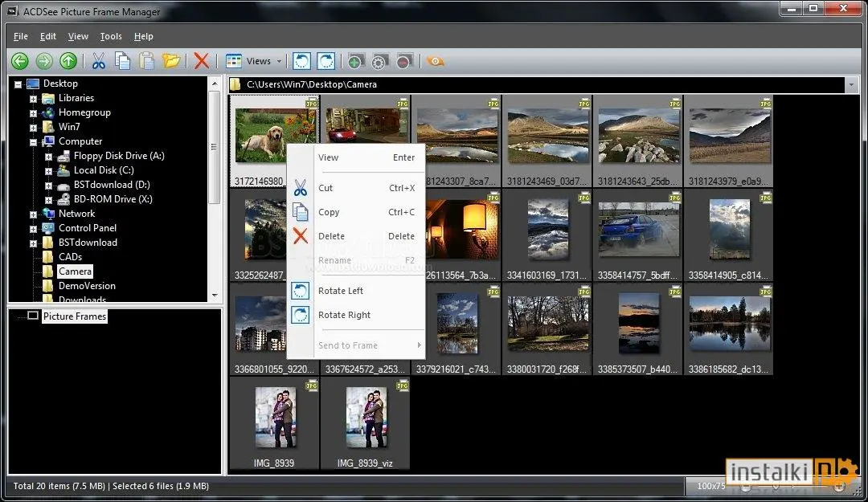Screen dimensions: 868x502
Task: Select the CADs folder in tree
Action: tap(70, 257)
